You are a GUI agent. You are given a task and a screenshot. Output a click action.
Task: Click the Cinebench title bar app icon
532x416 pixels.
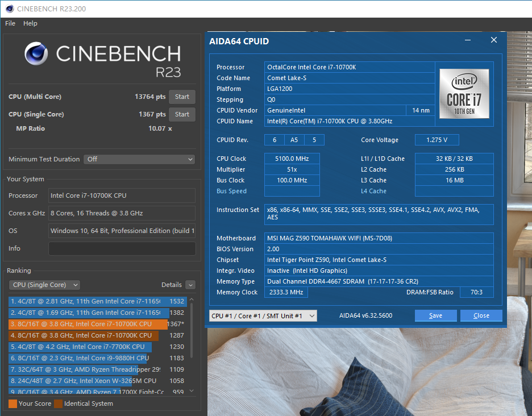pos(10,9)
